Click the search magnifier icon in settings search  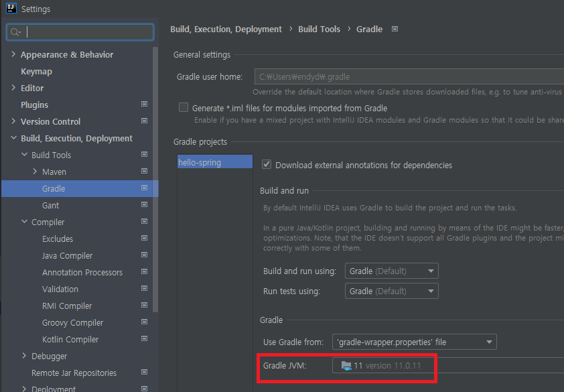(15, 32)
